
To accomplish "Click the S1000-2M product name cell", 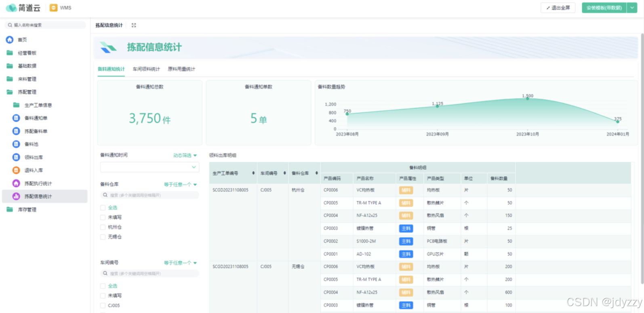I will click(366, 241).
